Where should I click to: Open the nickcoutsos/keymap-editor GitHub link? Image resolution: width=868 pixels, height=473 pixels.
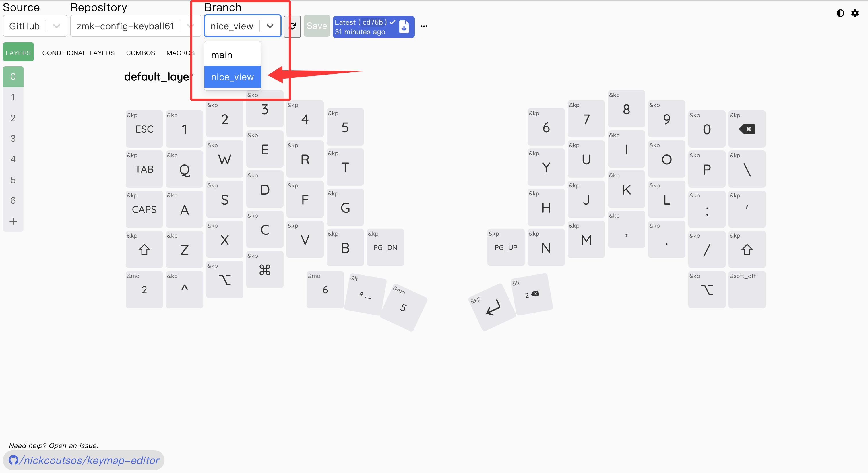[84, 460]
